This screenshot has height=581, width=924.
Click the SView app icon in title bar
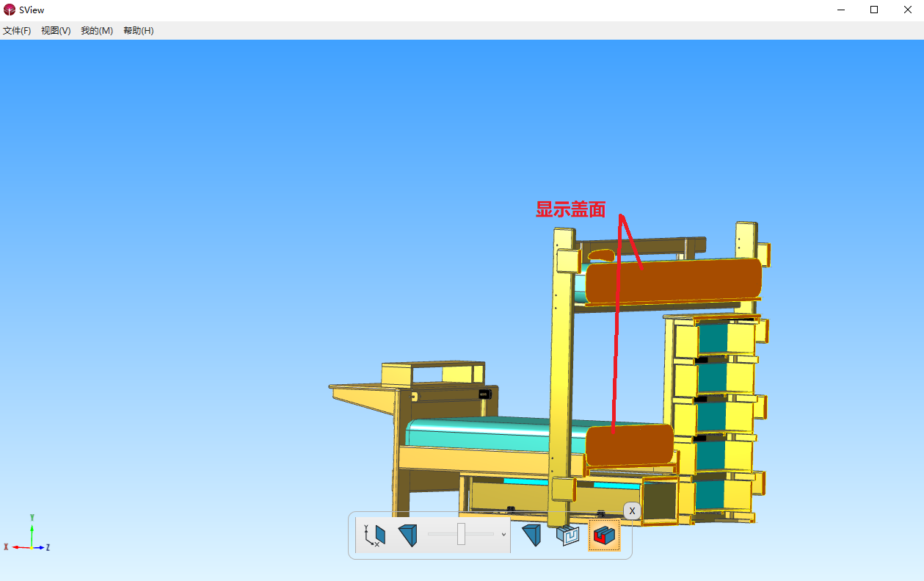10,10
